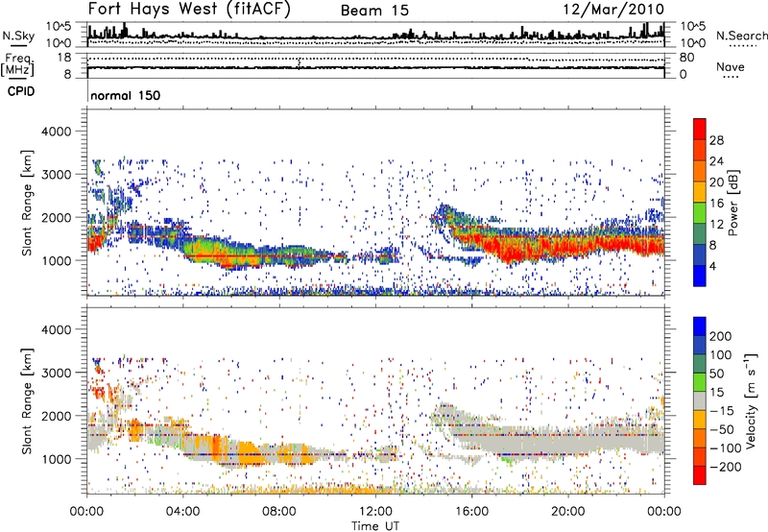Click the "Velocity [m s-1]" colorbar label
Image resolution: width=768 pixels, height=532 pixels.
pos(751,400)
